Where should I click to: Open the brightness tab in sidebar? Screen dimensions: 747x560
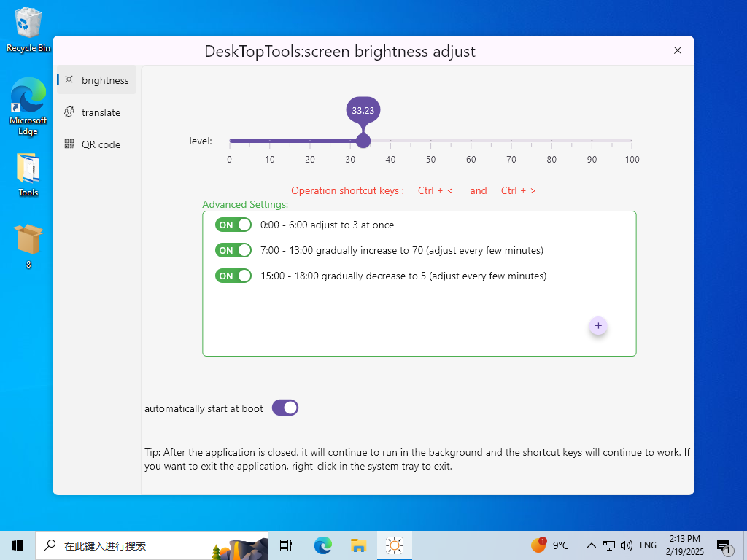96,80
